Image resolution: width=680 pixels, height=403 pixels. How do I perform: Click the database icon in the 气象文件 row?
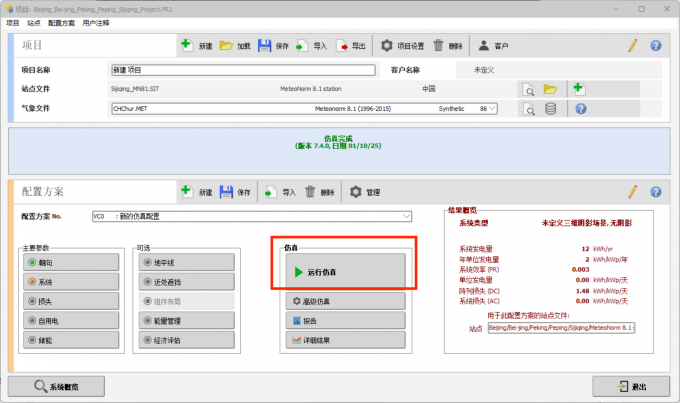[550, 108]
